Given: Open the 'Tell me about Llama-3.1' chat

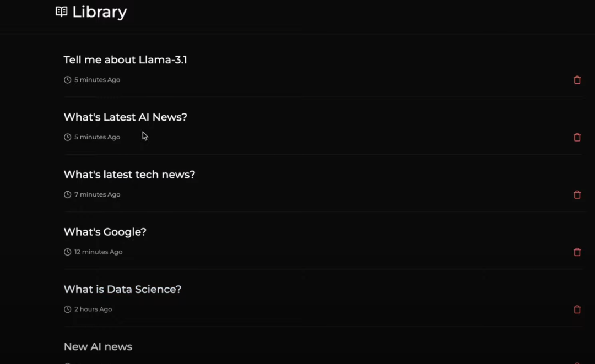Looking at the screenshot, I should (125, 59).
